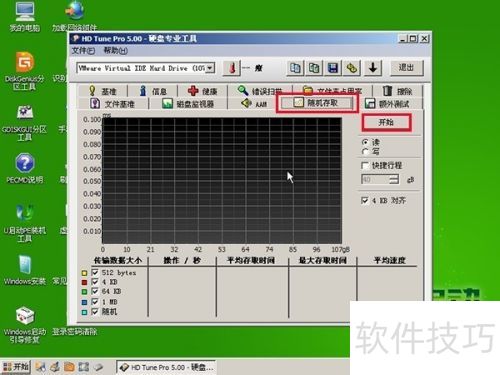500x375 pixels.
Task: Toggle the 4 KB 对齐 checkbox
Action: click(x=365, y=200)
